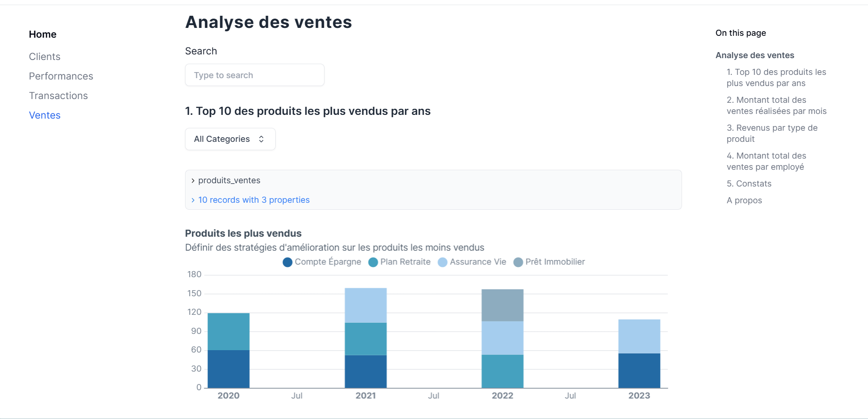868x419 pixels.
Task: Open "Revenus par type de produit" section
Action: pyautogui.click(x=772, y=133)
